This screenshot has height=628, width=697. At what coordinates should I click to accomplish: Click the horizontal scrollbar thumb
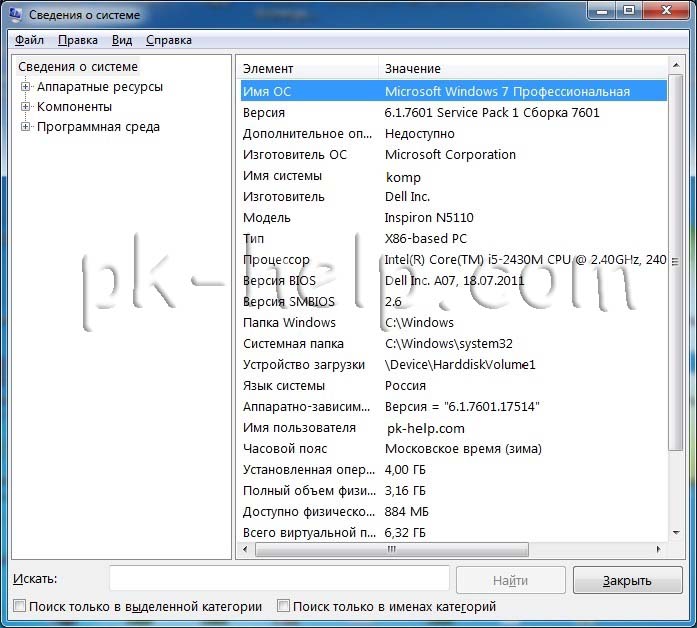click(392, 549)
